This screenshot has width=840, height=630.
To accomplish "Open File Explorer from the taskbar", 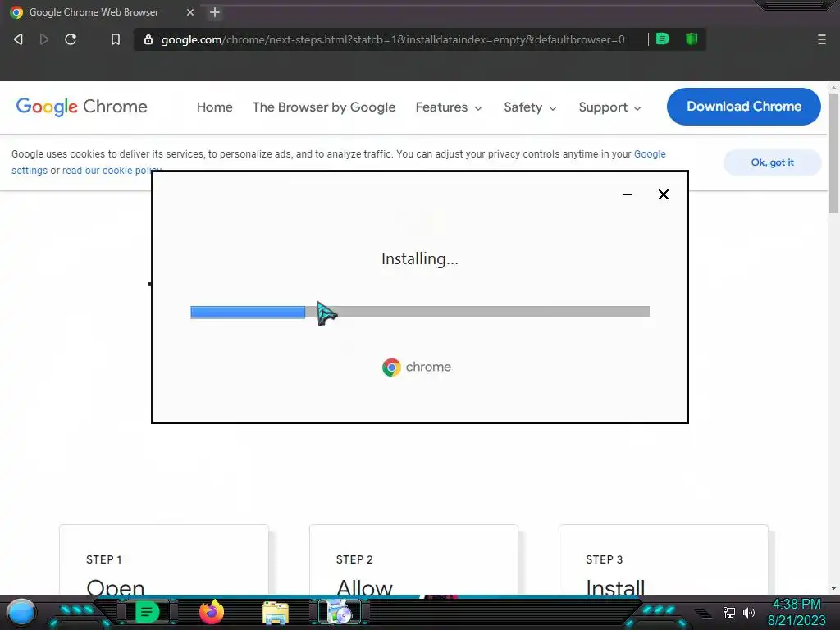I will point(276,613).
